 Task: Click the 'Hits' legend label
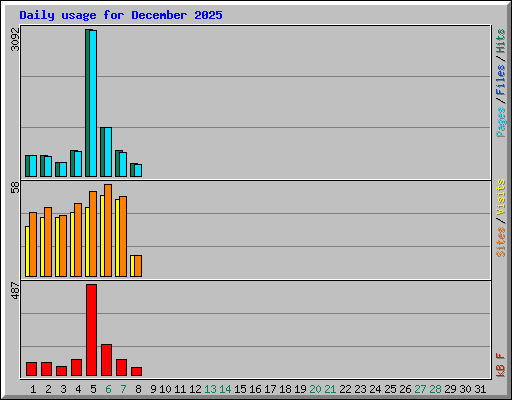(x=500, y=41)
